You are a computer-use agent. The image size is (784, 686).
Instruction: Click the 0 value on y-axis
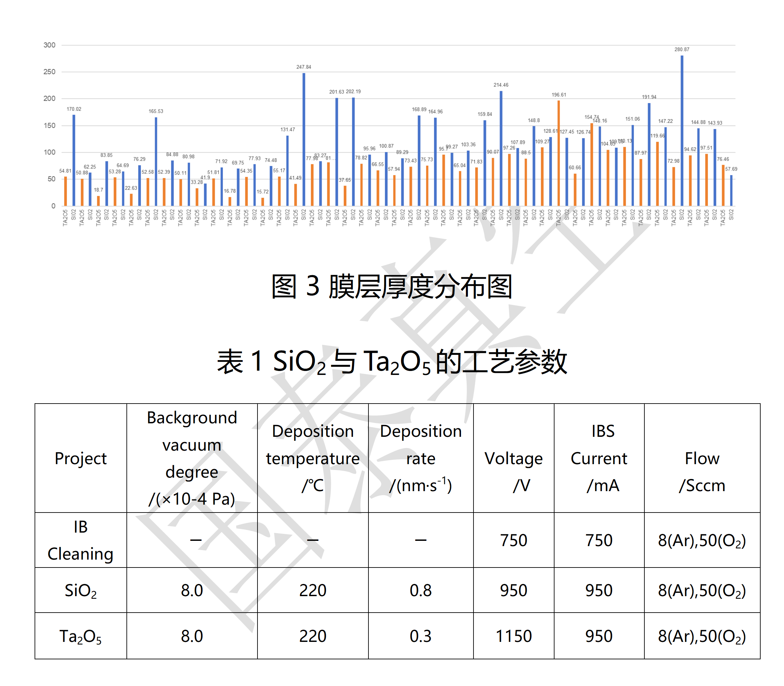53,206
